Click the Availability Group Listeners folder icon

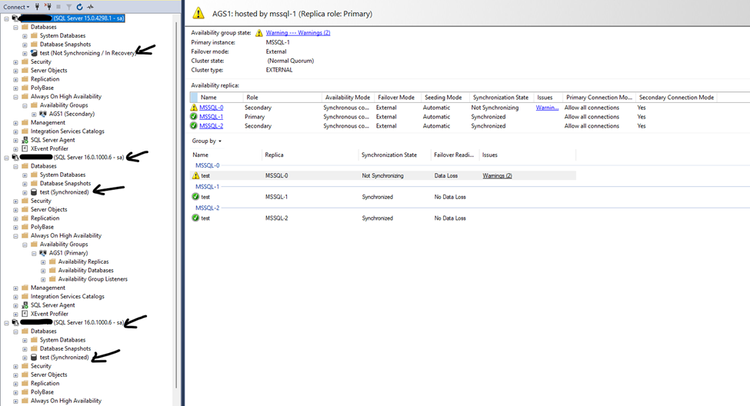click(x=52, y=279)
